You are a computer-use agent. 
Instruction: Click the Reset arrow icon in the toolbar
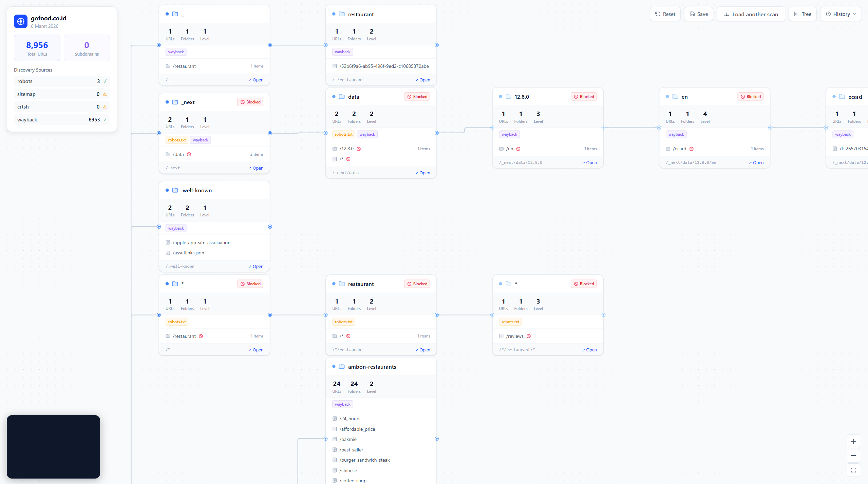pyautogui.click(x=657, y=14)
